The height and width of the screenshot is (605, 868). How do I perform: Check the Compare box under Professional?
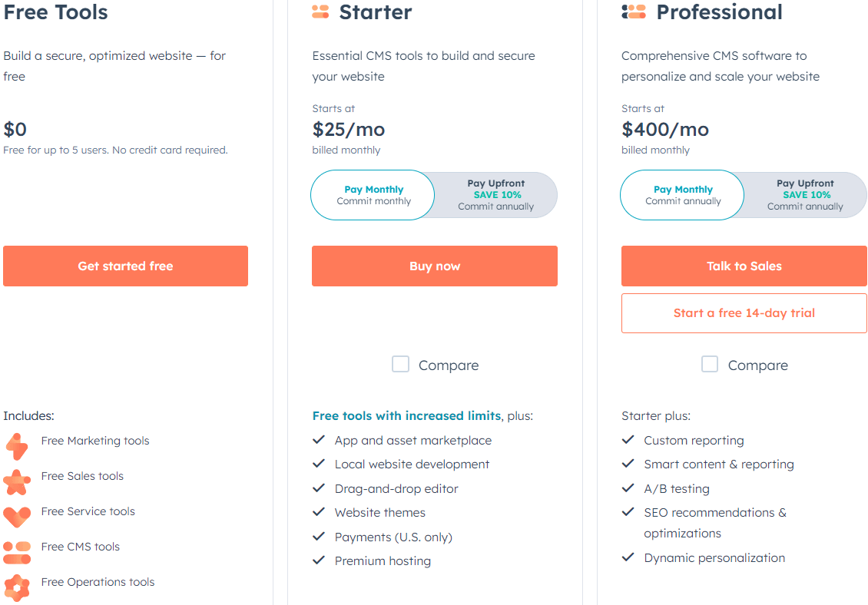pos(710,365)
